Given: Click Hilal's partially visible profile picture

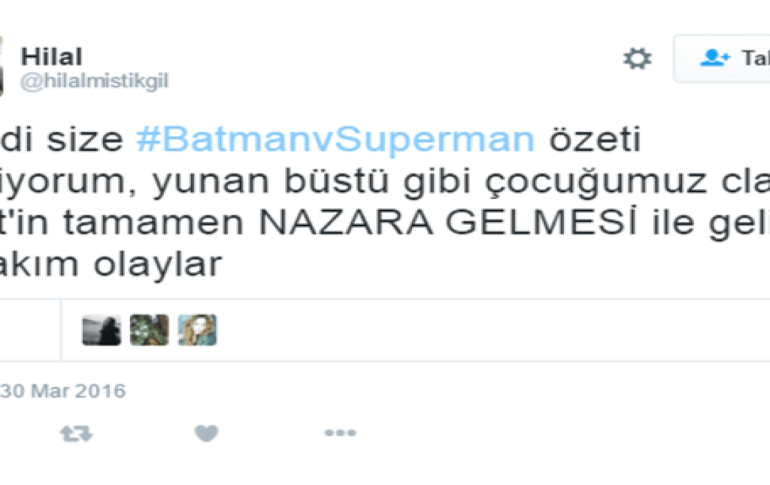Looking at the screenshot, I should (1, 66).
